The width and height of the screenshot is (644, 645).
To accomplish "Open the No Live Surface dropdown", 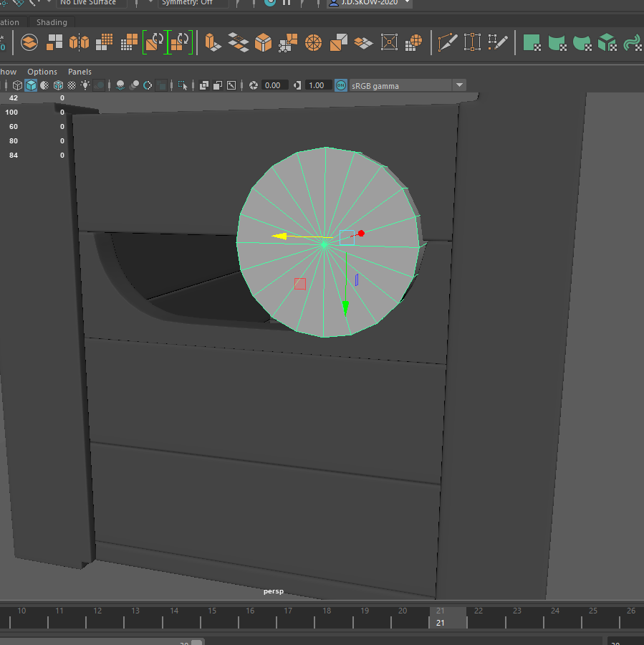I will click(x=92, y=3).
